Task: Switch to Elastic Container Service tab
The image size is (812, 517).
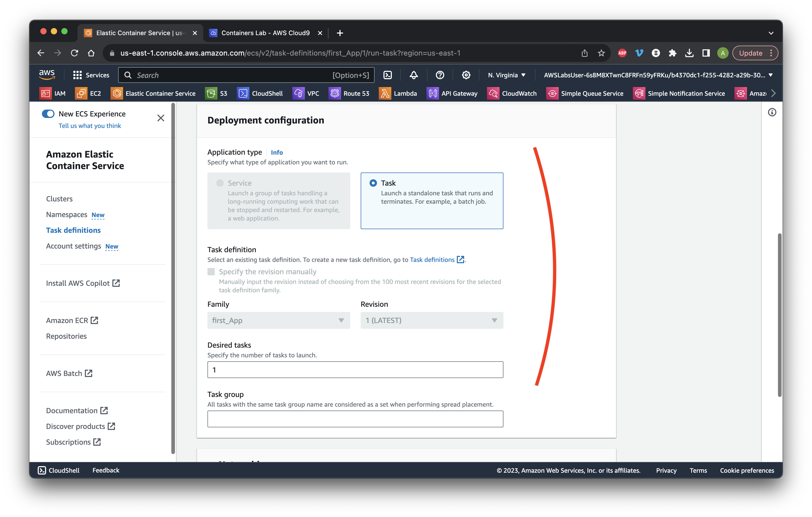Action: pyautogui.click(x=140, y=33)
